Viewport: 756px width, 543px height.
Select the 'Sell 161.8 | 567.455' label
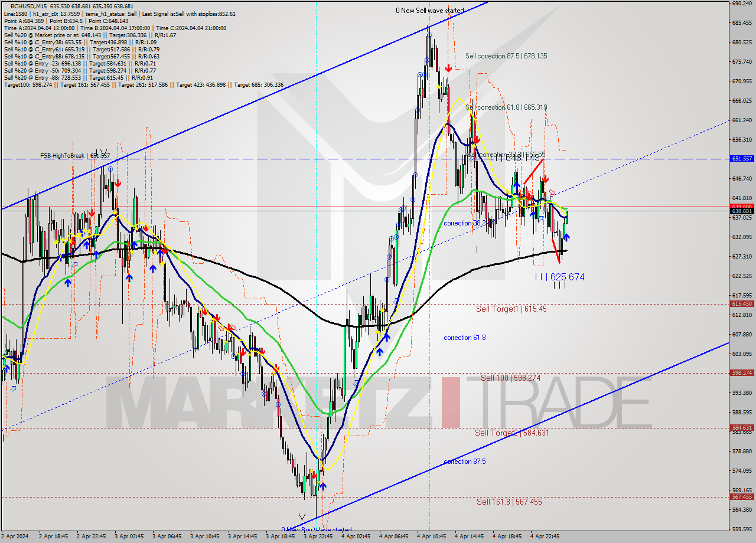[x=509, y=502]
